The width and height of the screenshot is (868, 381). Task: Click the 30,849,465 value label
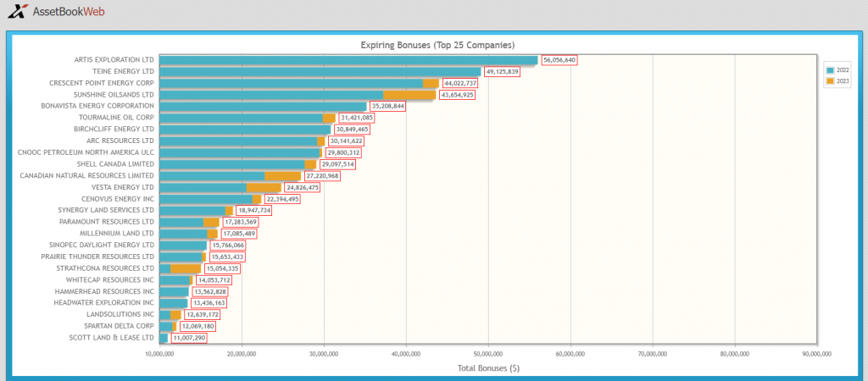tap(352, 130)
